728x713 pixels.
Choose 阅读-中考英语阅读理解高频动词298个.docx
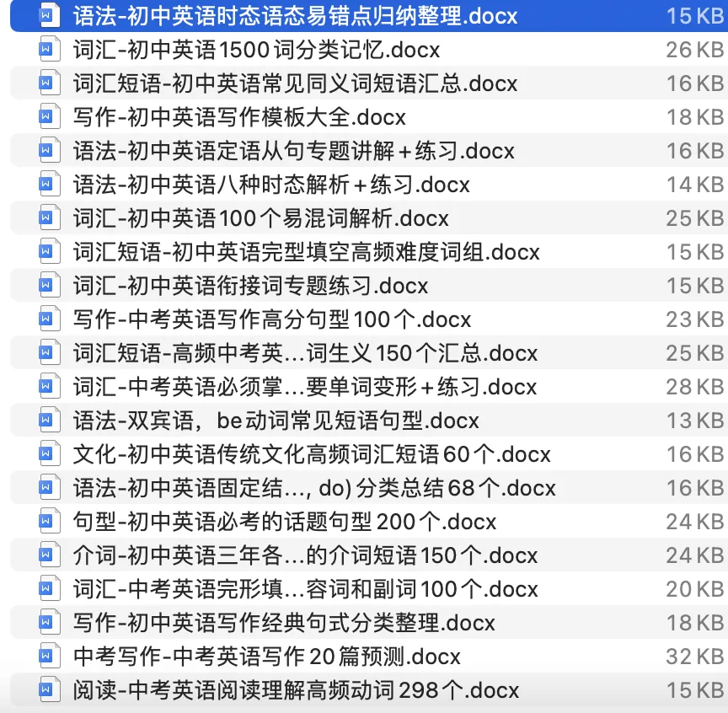coord(296,689)
